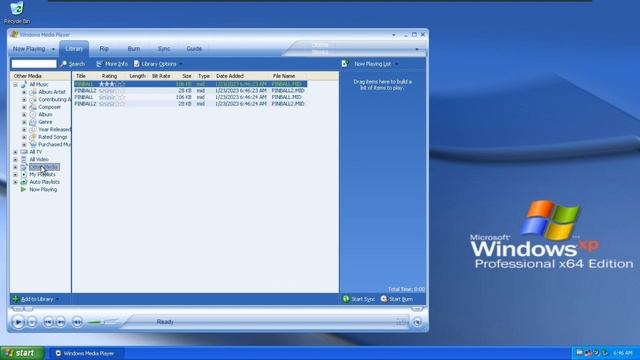This screenshot has height=360, width=640.
Task: Switch to the Guide tab
Action: (x=194, y=49)
